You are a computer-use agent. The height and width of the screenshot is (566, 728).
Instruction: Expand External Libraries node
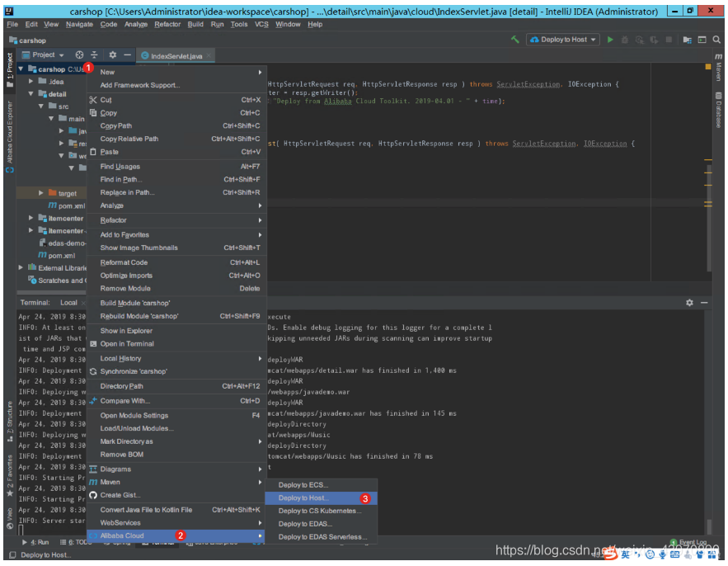pyautogui.click(x=21, y=267)
